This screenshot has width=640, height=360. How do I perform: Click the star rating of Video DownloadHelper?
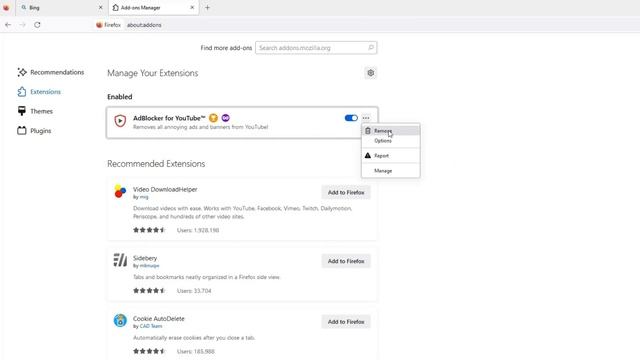pyautogui.click(x=149, y=230)
